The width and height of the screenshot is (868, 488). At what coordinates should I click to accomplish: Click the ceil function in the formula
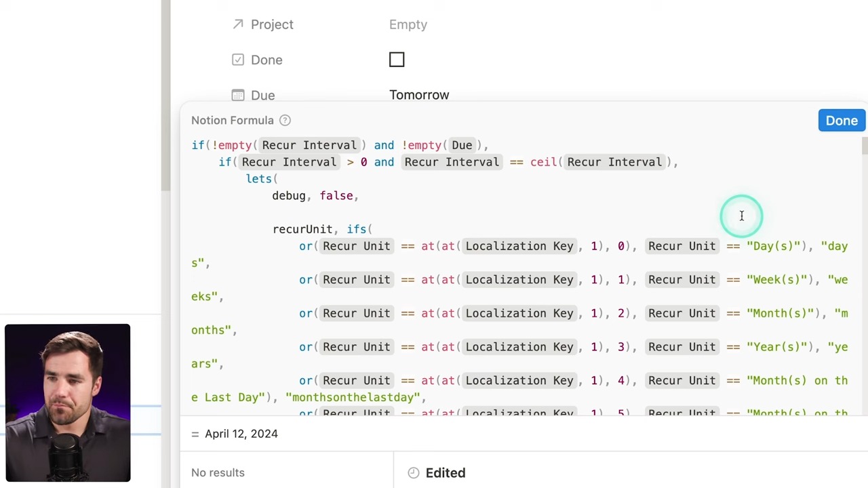[x=543, y=162]
